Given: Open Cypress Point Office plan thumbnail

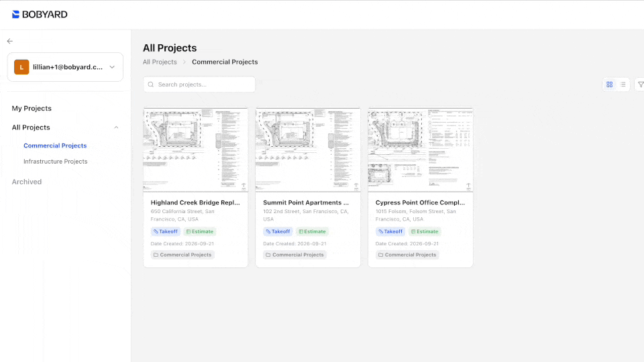Looking at the screenshot, I should 421,149.
